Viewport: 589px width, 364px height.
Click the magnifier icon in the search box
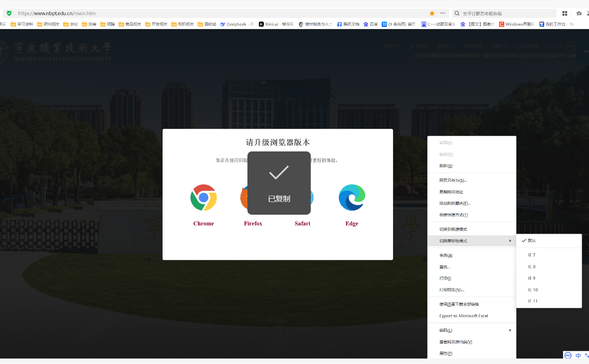click(456, 13)
